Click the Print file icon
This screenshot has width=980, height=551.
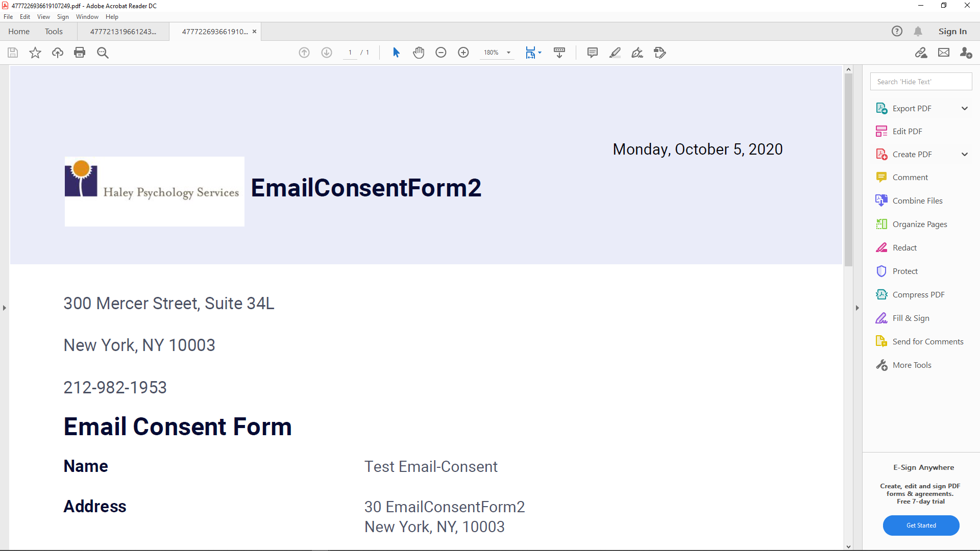pos(80,53)
